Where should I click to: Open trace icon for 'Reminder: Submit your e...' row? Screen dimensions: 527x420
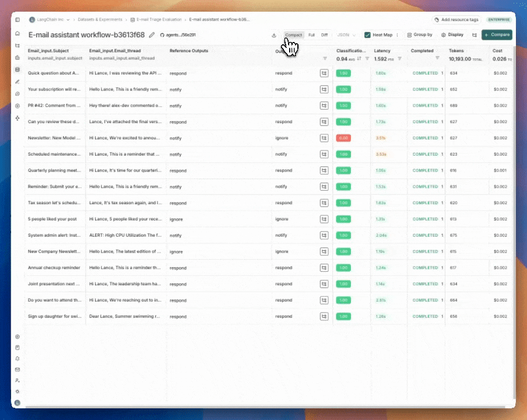(324, 187)
